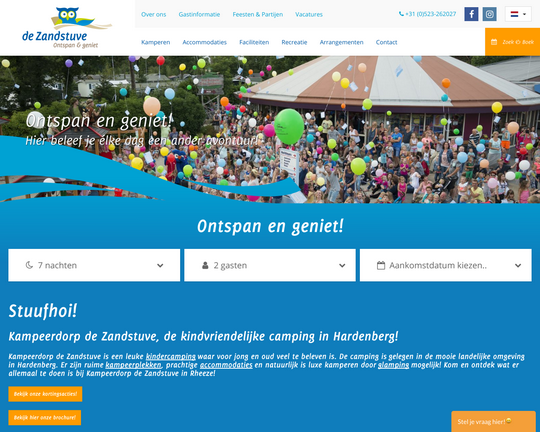540x432 pixels.
Task: Open the Over ons menu
Action: pyautogui.click(x=154, y=14)
